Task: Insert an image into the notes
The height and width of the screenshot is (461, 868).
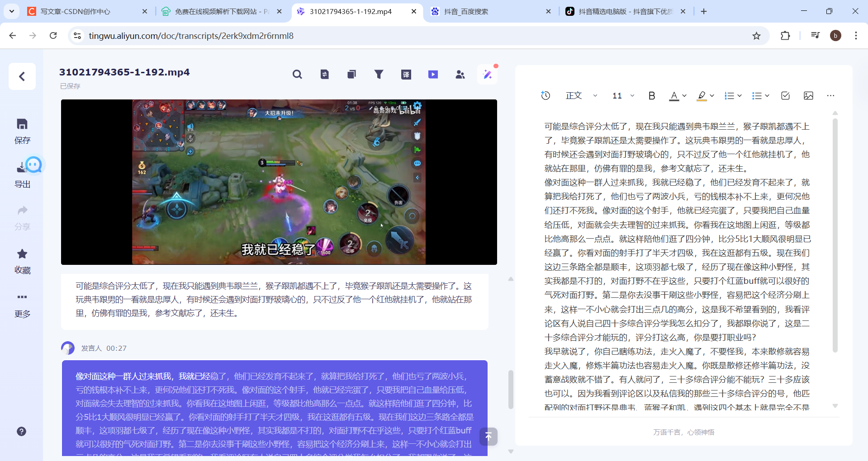Action: click(x=808, y=95)
